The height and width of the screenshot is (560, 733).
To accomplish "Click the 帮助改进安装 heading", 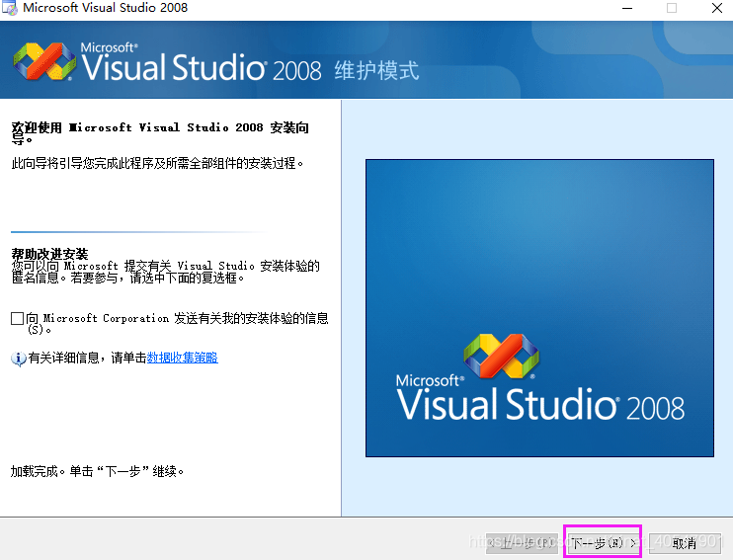I will pos(49,254).
